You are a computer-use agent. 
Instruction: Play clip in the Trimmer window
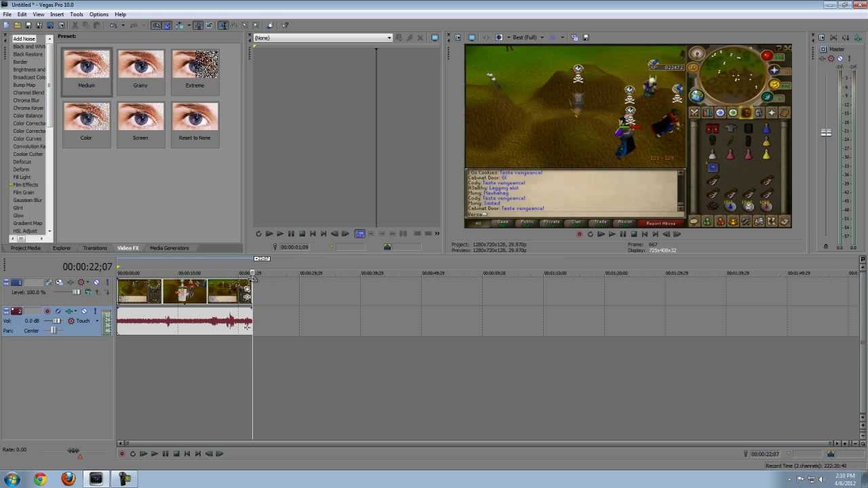280,233
